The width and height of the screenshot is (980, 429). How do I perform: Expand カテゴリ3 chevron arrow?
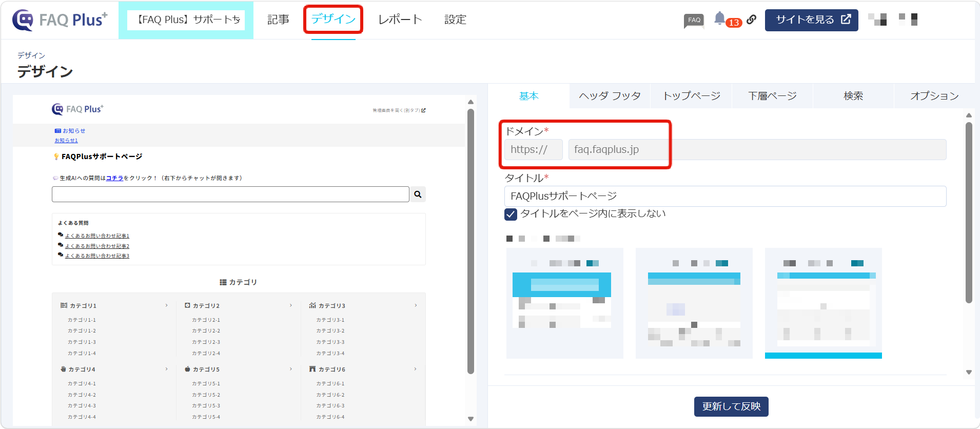click(x=416, y=305)
